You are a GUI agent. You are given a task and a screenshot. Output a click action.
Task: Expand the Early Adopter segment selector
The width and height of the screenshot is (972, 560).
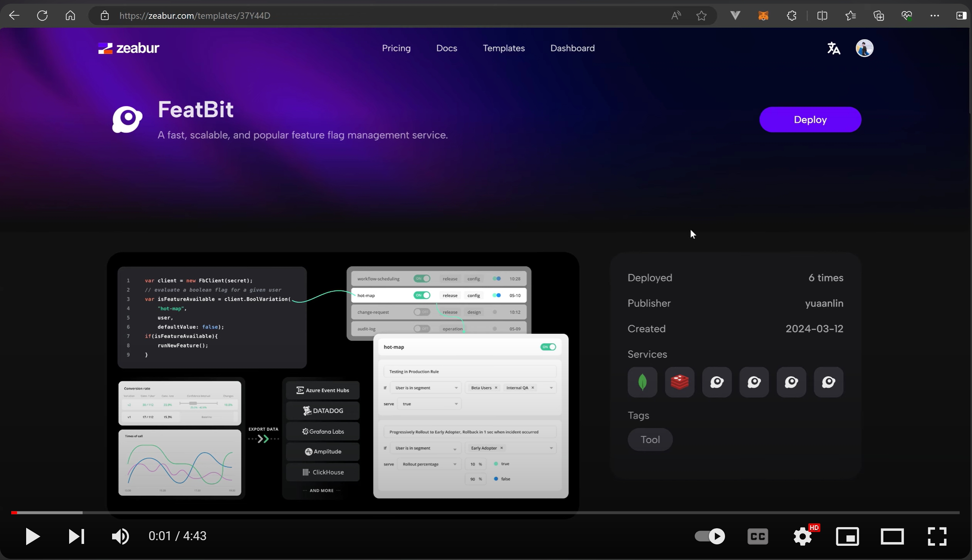point(511,448)
